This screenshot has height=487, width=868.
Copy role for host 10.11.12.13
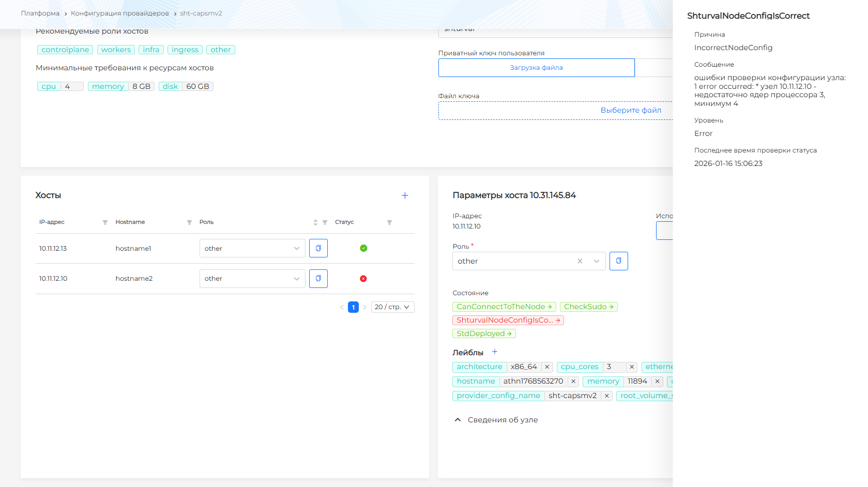[318, 248]
